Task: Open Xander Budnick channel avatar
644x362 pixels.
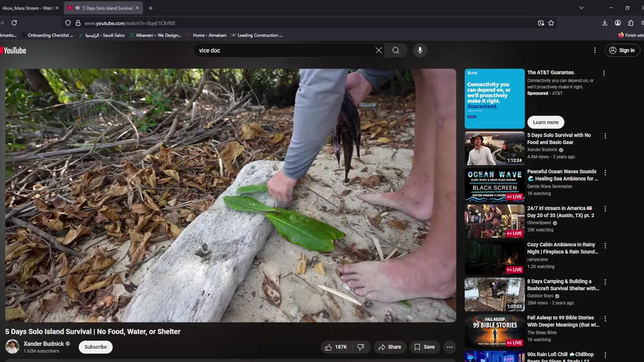Action: (12, 346)
